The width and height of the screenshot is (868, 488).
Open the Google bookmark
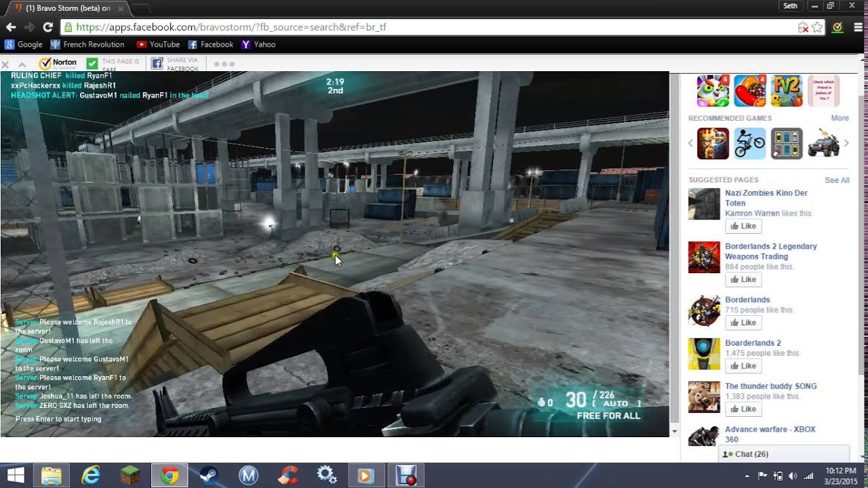pos(23,44)
